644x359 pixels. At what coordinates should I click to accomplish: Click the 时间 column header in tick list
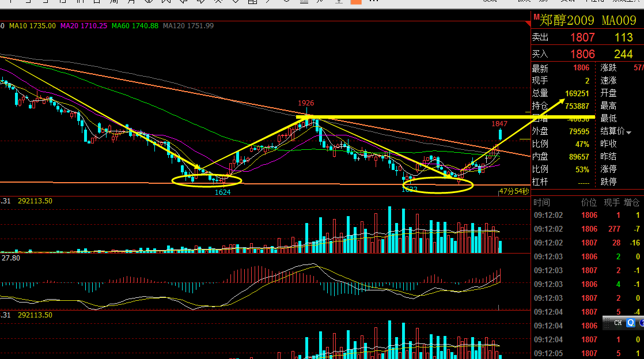point(541,202)
